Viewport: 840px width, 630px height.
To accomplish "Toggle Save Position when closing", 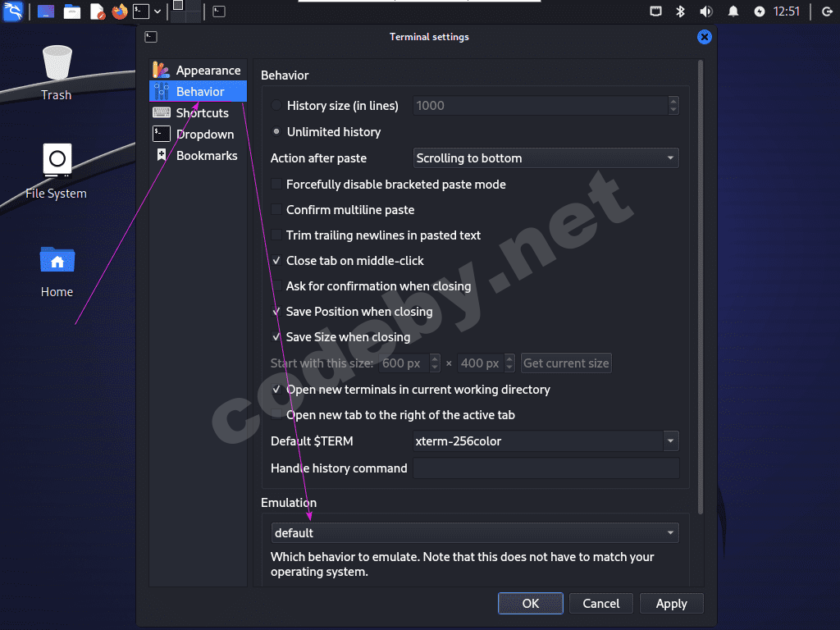I will (276, 311).
